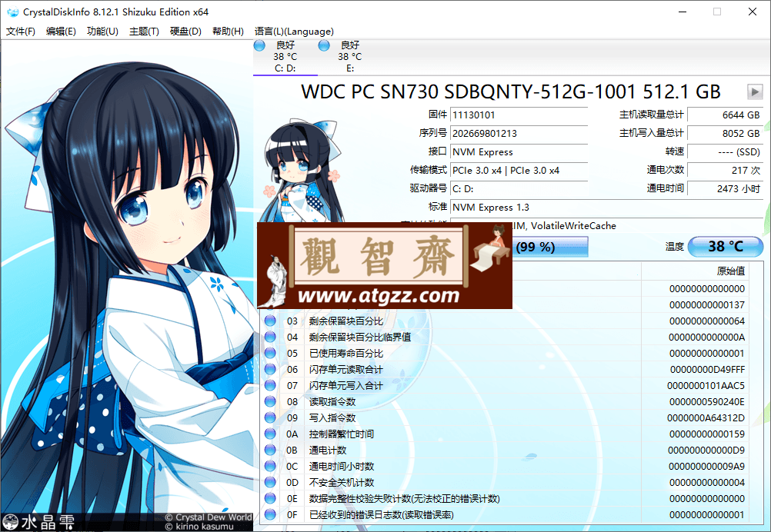Open the 硬盘(D) menu

pyautogui.click(x=185, y=32)
